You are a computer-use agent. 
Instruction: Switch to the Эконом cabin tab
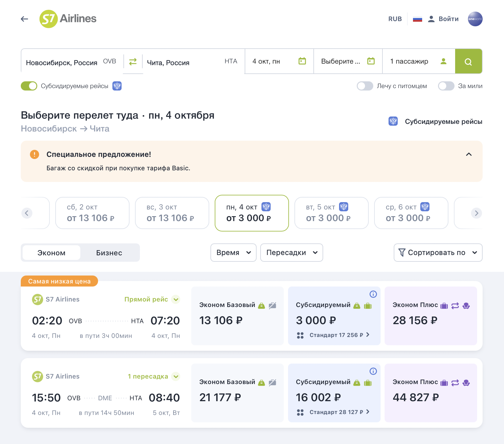coord(51,253)
